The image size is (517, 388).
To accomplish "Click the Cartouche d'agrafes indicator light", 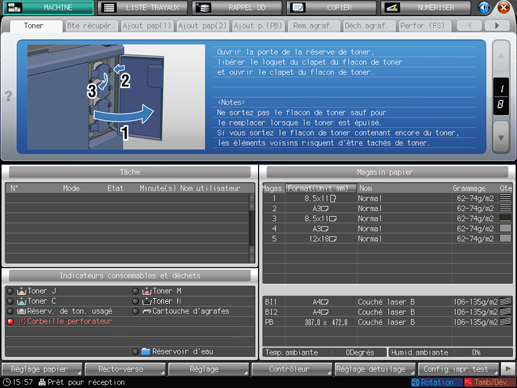I will 135,311.
